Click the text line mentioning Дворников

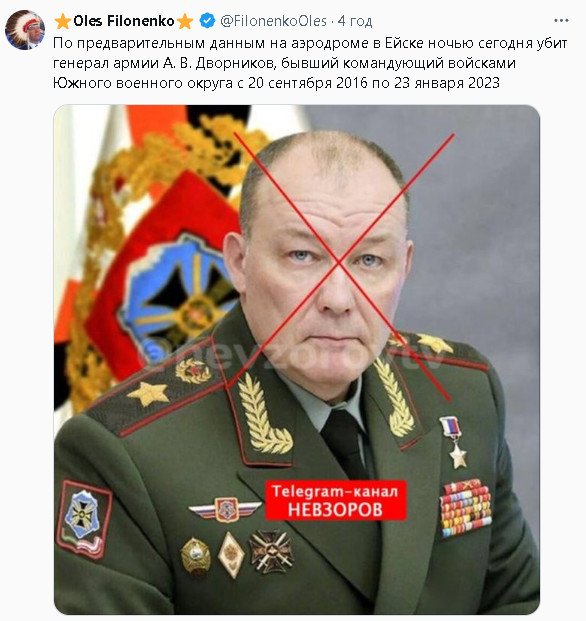[284, 63]
